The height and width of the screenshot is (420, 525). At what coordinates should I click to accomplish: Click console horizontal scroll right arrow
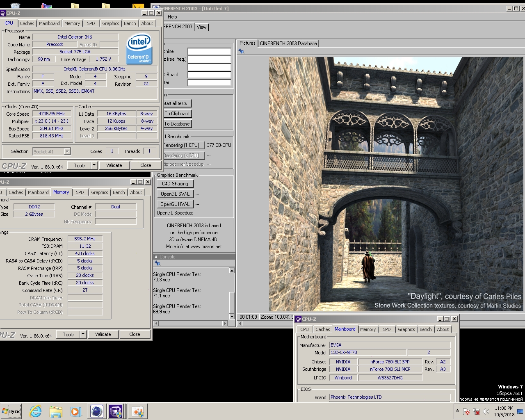tap(225, 324)
